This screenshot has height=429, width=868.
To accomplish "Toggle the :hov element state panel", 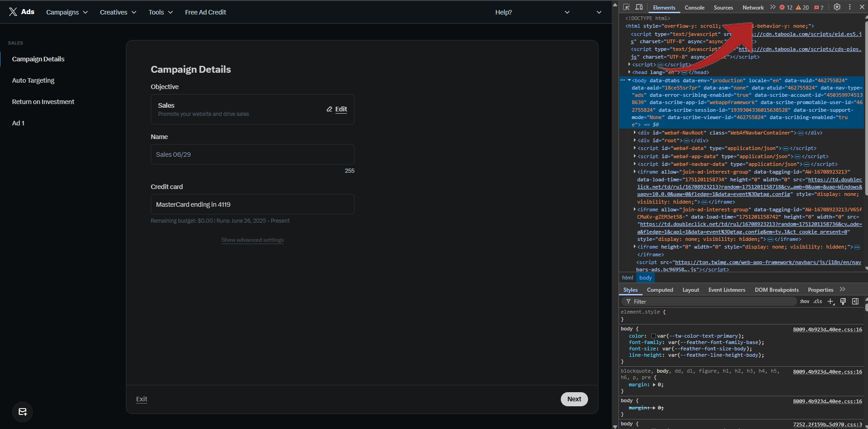I will pyautogui.click(x=804, y=301).
